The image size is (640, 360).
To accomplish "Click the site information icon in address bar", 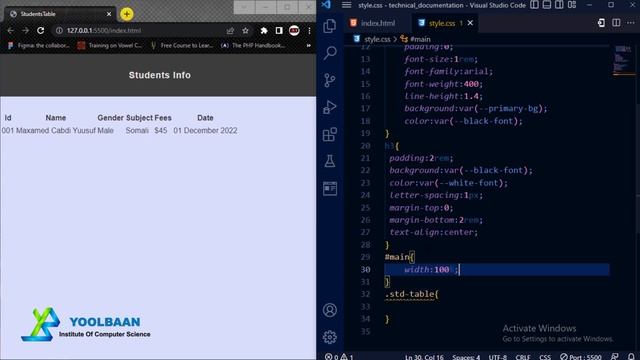I will 59,31.
